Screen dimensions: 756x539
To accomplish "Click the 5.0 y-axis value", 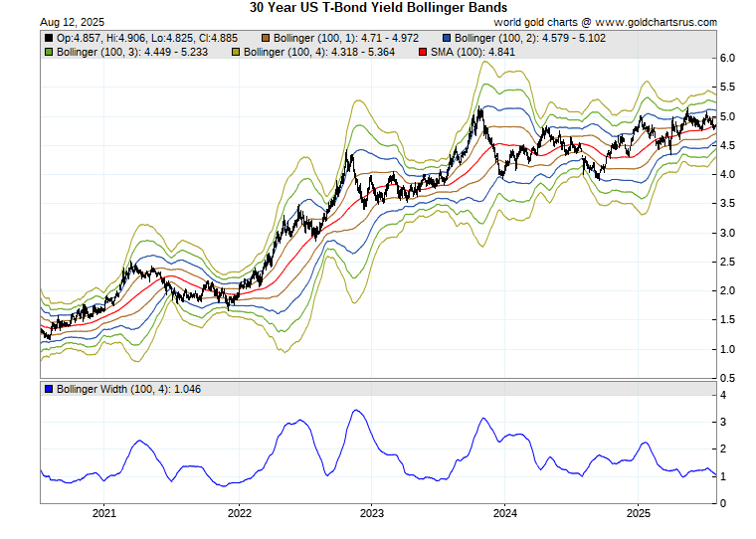I will (727, 116).
